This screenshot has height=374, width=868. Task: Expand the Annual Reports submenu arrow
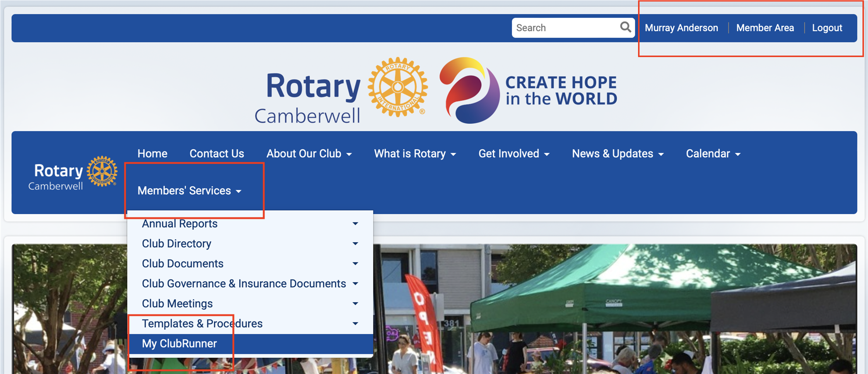click(x=355, y=224)
